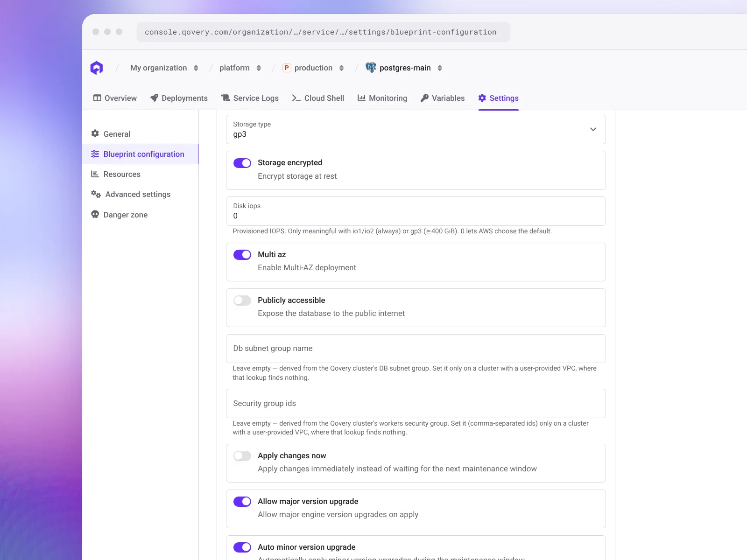Click the Service Logs icon
The image size is (747, 560).
[x=226, y=98]
